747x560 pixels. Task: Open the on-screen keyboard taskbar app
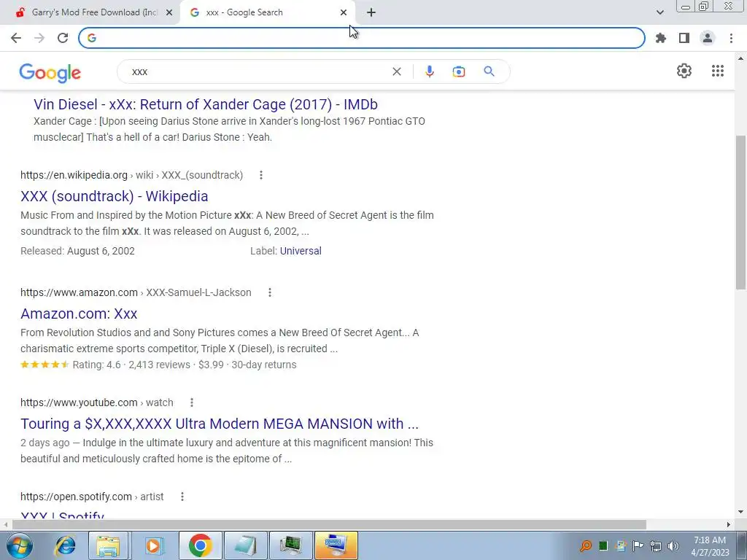(336, 545)
